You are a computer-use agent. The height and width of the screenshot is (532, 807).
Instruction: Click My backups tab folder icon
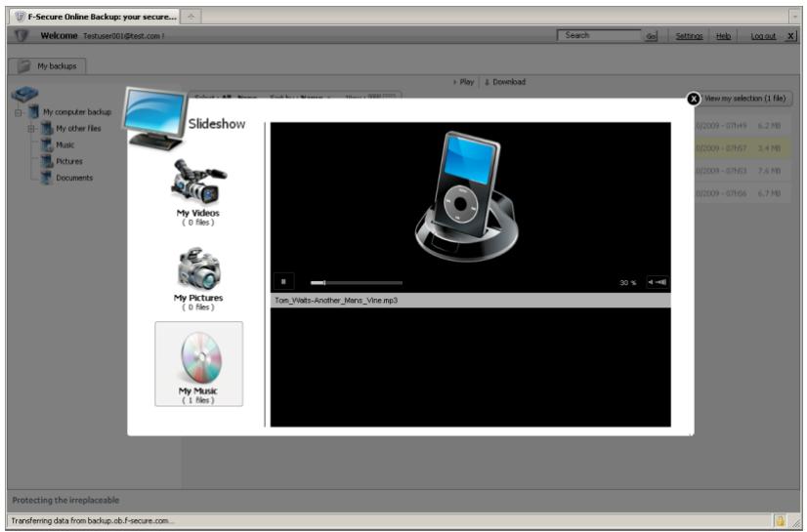pyautogui.click(x=23, y=65)
